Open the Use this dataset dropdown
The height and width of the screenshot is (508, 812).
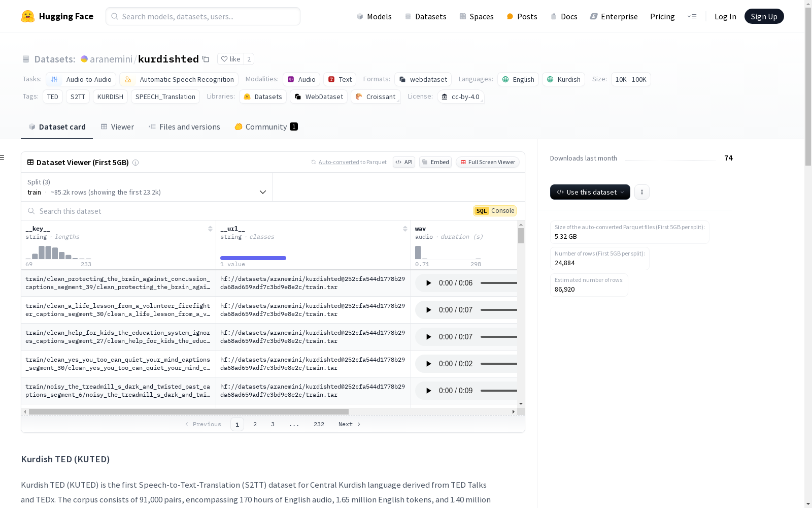click(590, 192)
